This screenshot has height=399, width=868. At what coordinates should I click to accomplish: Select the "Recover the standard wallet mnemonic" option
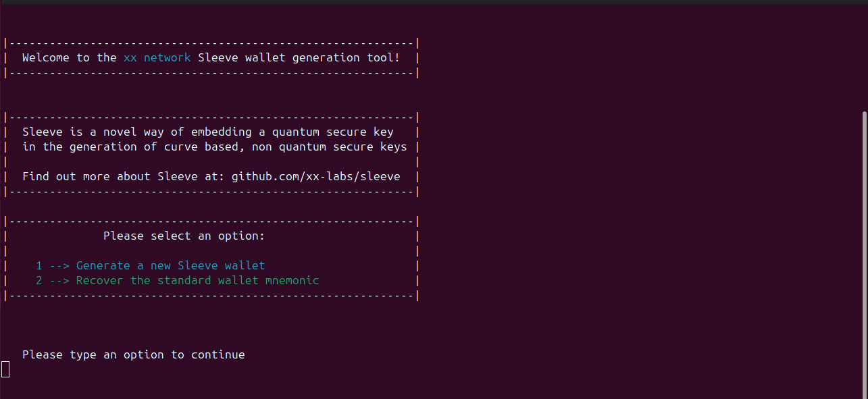coord(197,281)
